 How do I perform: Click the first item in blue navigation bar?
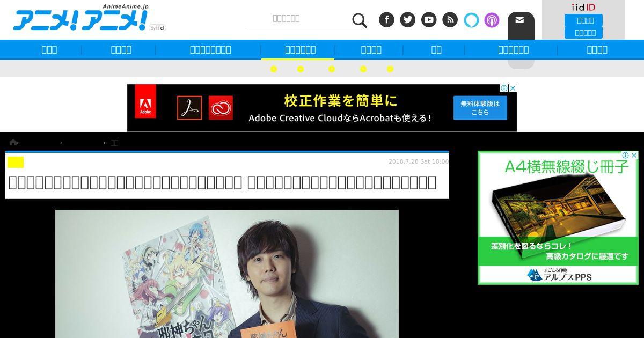(x=49, y=49)
